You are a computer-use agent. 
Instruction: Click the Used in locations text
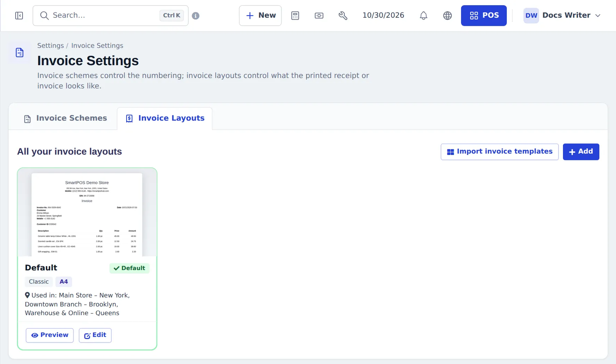(x=77, y=304)
